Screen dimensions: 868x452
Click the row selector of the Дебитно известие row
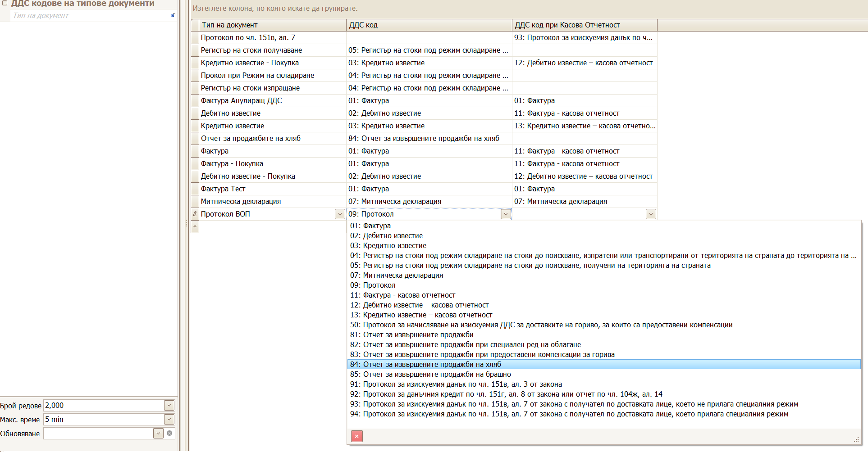(195, 113)
